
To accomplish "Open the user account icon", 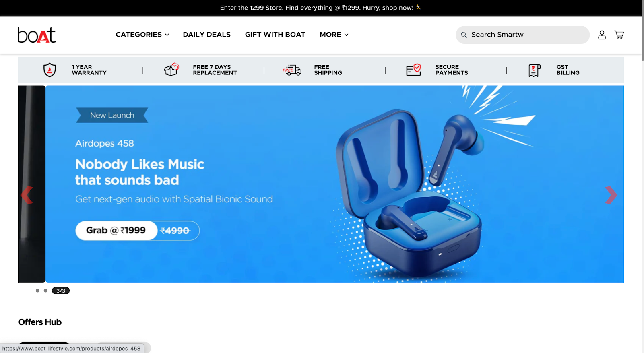I will (x=602, y=35).
